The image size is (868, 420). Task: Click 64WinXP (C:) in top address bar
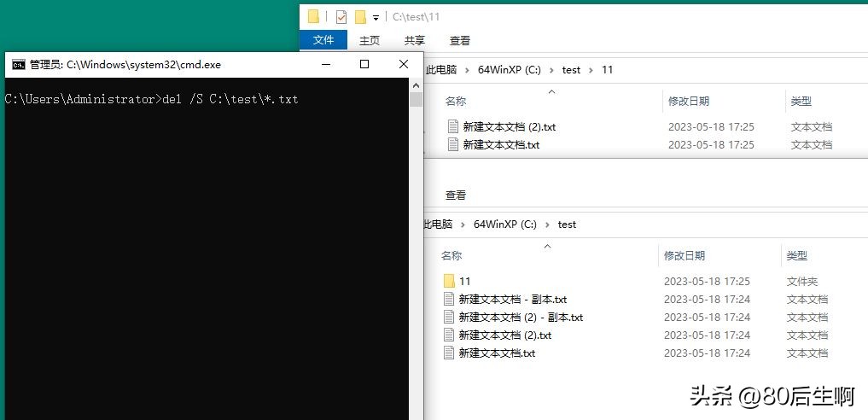(510, 70)
